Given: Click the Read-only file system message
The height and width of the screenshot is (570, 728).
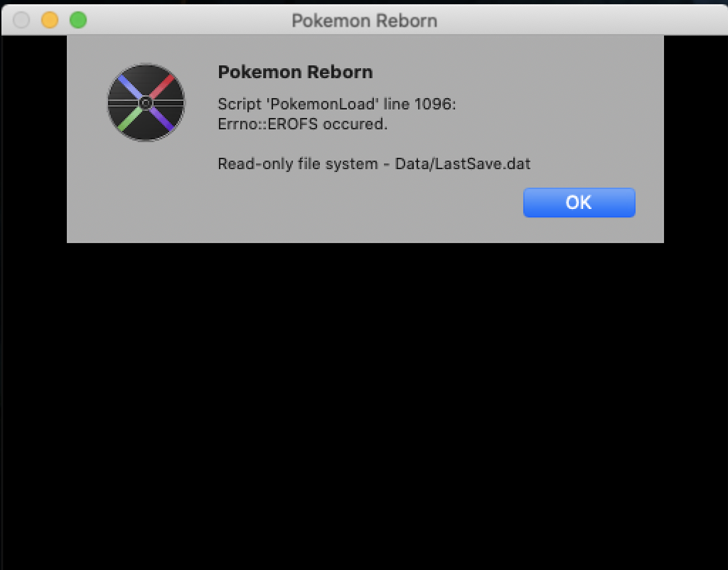Looking at the screenshot, I should coord(298,164).
